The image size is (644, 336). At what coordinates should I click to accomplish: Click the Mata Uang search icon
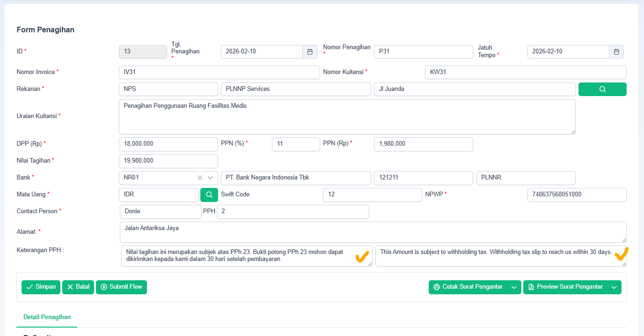[209, 194]
